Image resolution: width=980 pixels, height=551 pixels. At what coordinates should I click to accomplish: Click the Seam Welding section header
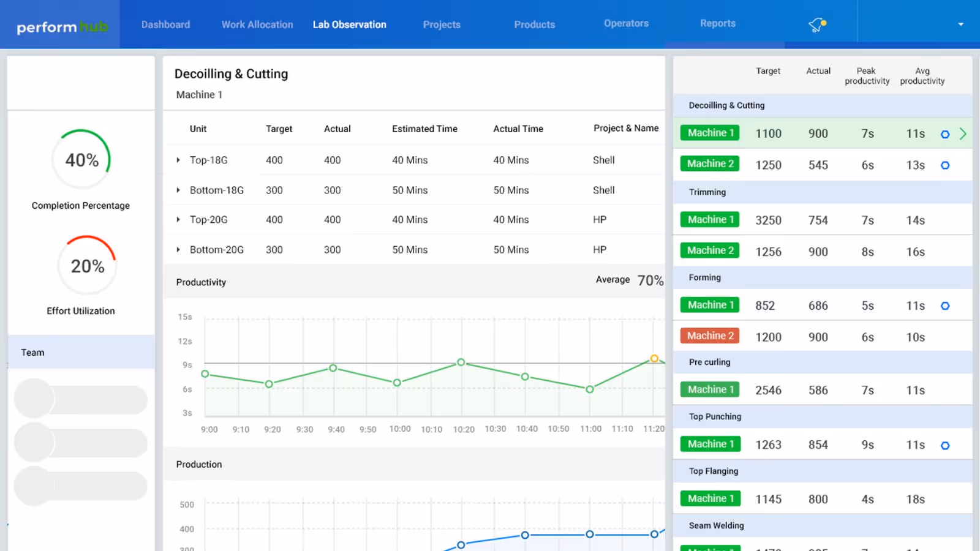pyautogui.click(x=822, y=526)
